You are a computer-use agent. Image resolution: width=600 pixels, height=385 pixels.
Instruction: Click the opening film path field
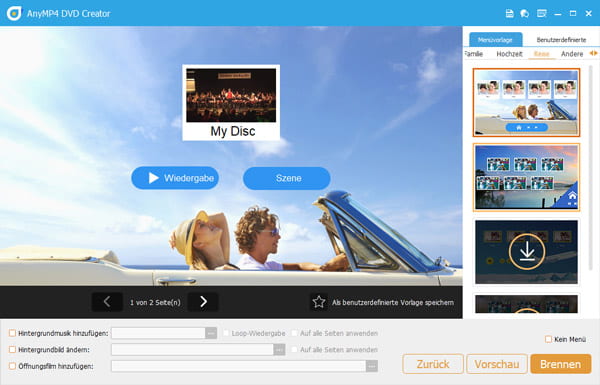point(239,366)
